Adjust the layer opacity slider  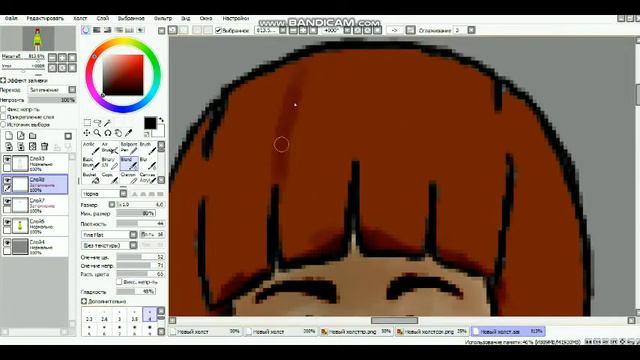coord(51,100)
